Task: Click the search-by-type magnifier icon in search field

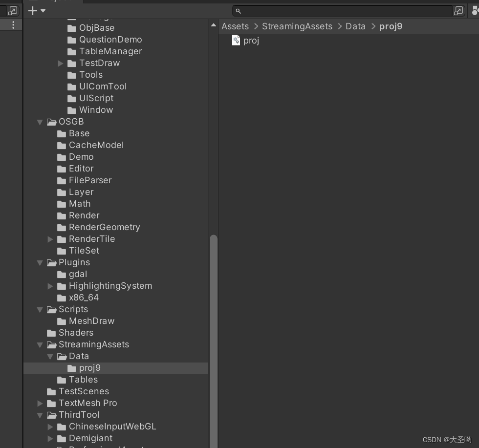Action: point(238,11)
